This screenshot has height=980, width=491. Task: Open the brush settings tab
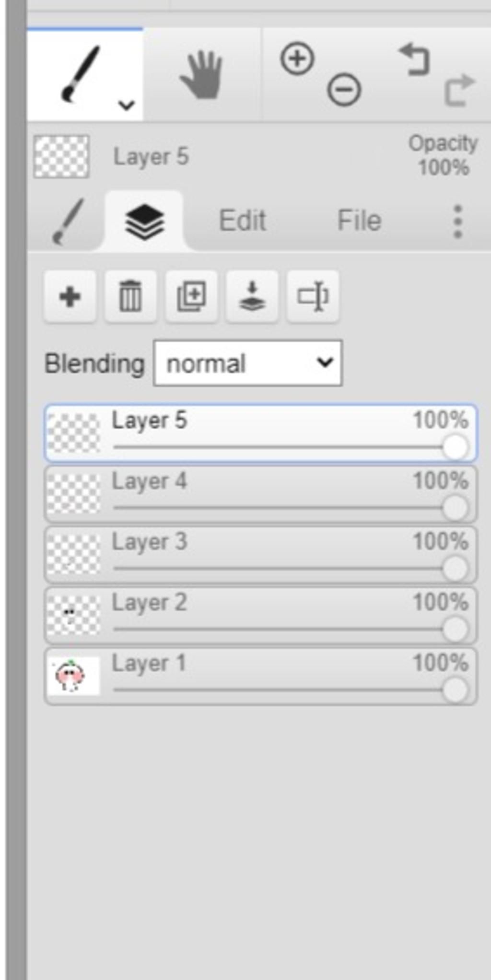68,222
